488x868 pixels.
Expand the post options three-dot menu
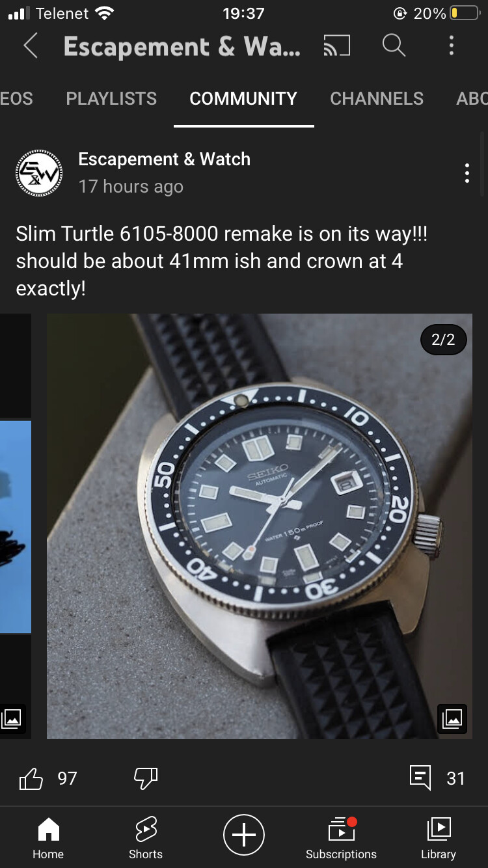pos(467,173)
